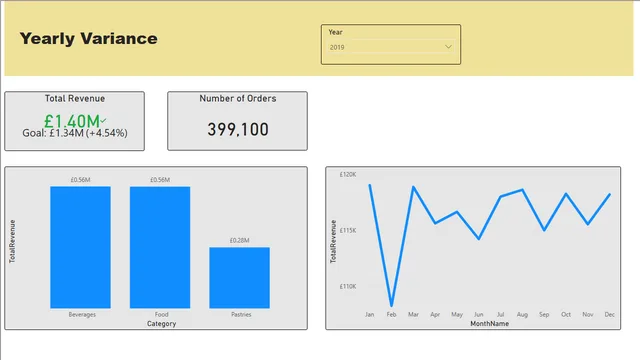Screen dimensions: 640x360
Task: Click the MonthName axis title
Action: pos(489,324)
